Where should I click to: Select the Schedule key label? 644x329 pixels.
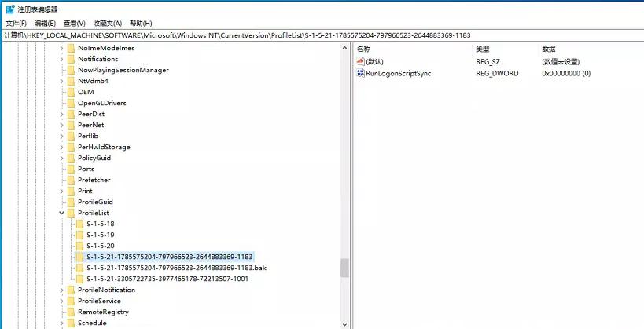[x=92, y=323]
